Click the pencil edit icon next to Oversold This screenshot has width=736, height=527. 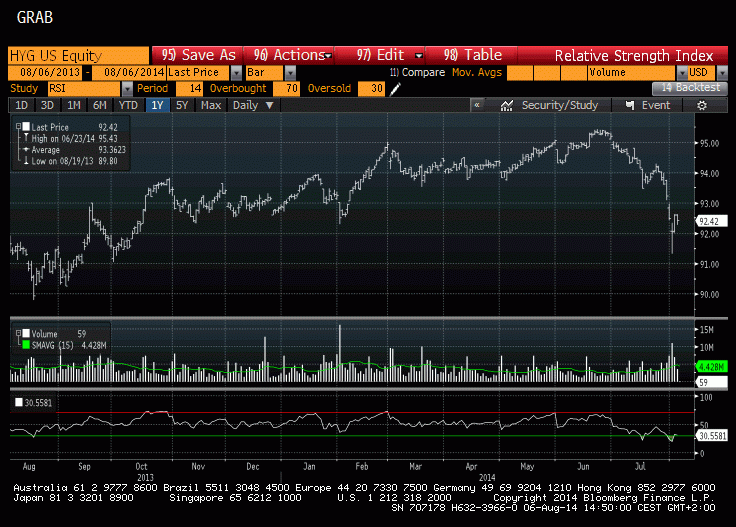pos(395,89)
